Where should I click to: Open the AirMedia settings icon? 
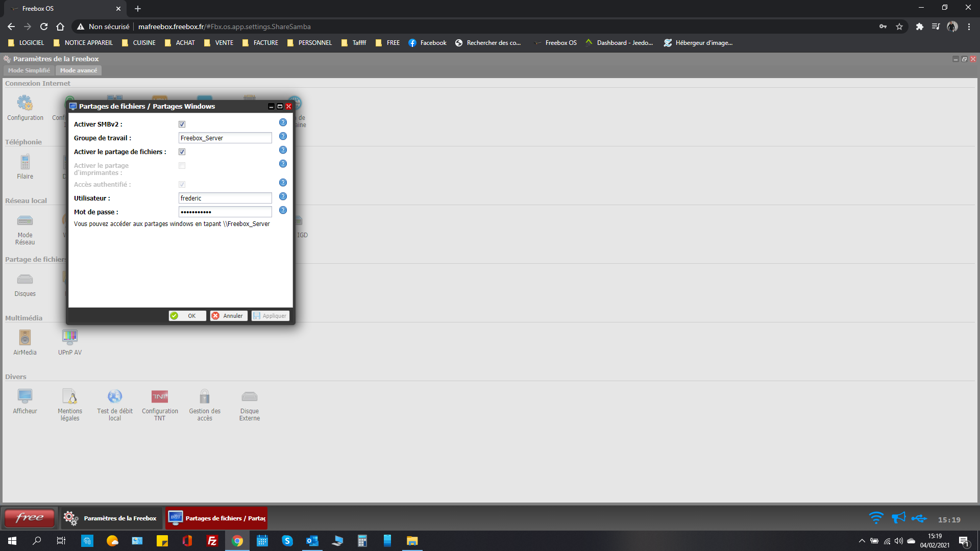coord(25,338)
